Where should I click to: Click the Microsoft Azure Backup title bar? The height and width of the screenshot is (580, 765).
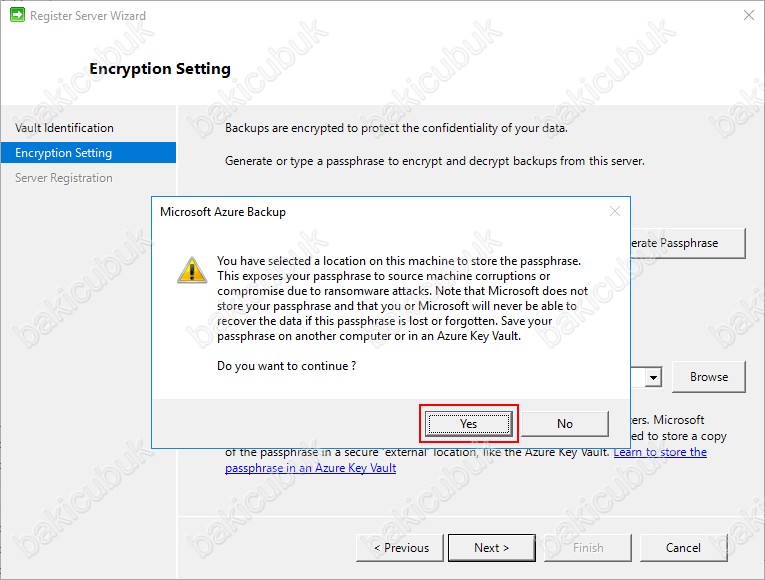click(381, 211)
